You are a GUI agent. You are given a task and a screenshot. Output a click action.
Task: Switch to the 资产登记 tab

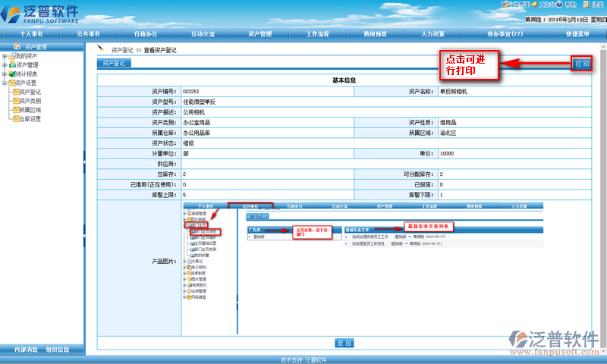click(115, 64)
